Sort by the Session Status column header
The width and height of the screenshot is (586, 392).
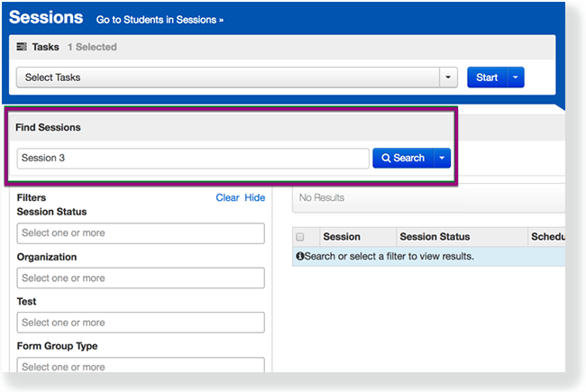(x=435, y=237)
